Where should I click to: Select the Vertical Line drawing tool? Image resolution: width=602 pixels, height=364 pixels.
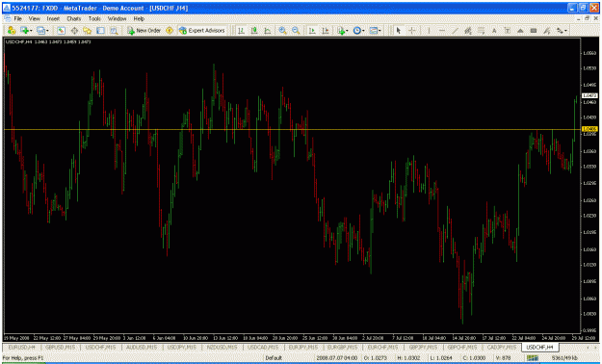(429, 31)
